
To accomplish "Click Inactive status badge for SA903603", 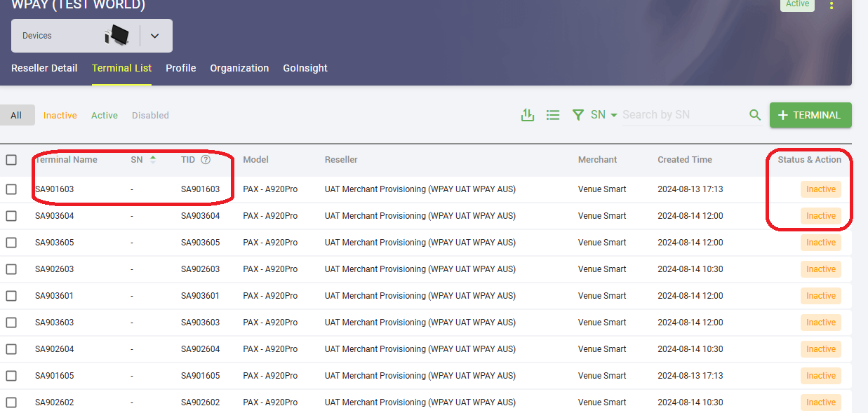I will [821, 323].
